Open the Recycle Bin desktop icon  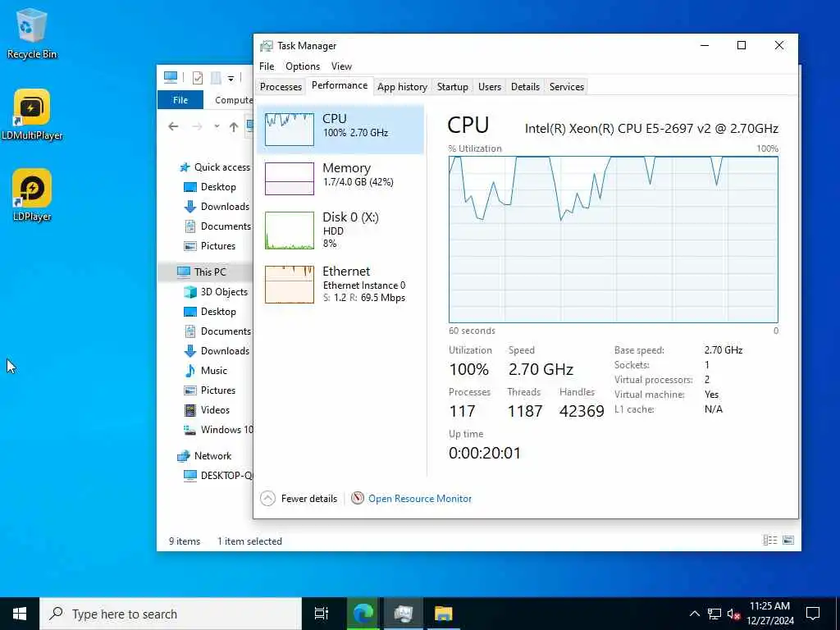[x=32, y=33]
